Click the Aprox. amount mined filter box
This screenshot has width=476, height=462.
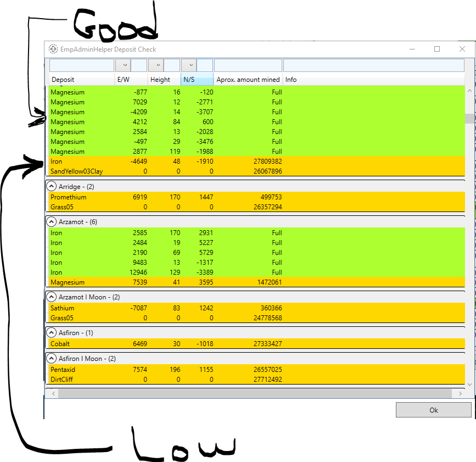(248, 65)
